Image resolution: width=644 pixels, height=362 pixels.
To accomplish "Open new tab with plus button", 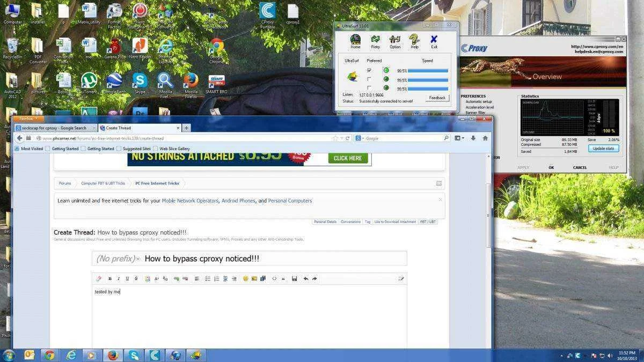I will (x=186, y=128).
